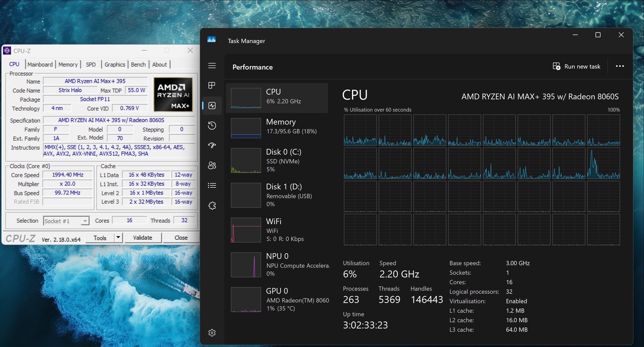Open the Details page icon
This screenshot has width=644, height=347.
point(212,185)
